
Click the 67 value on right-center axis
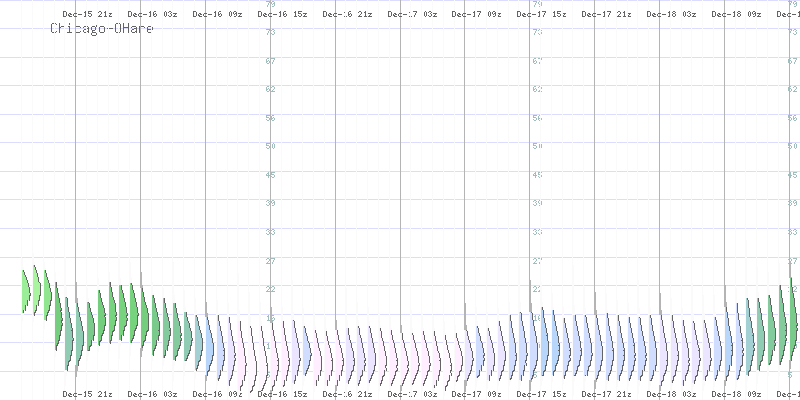coord(538,61)
